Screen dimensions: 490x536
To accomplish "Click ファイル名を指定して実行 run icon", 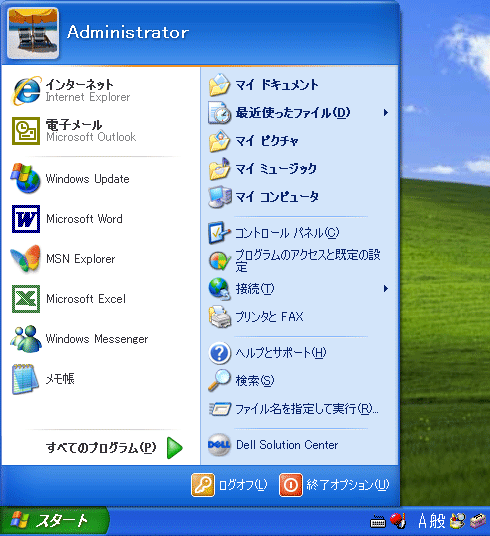I will [x=220, y=408].
